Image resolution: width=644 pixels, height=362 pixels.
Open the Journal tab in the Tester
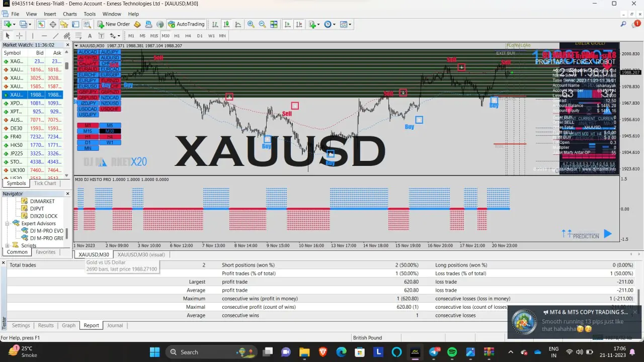[115, 325]
